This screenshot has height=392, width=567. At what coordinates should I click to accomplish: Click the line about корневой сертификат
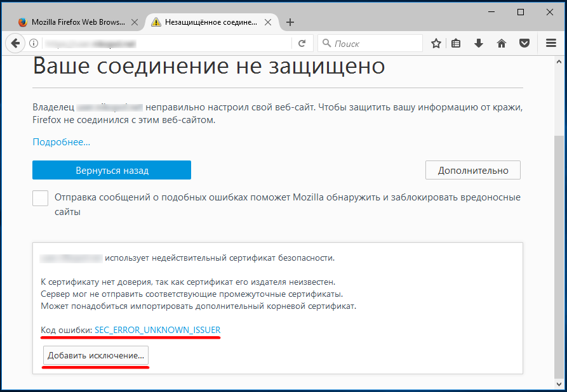tap(198, 306)
